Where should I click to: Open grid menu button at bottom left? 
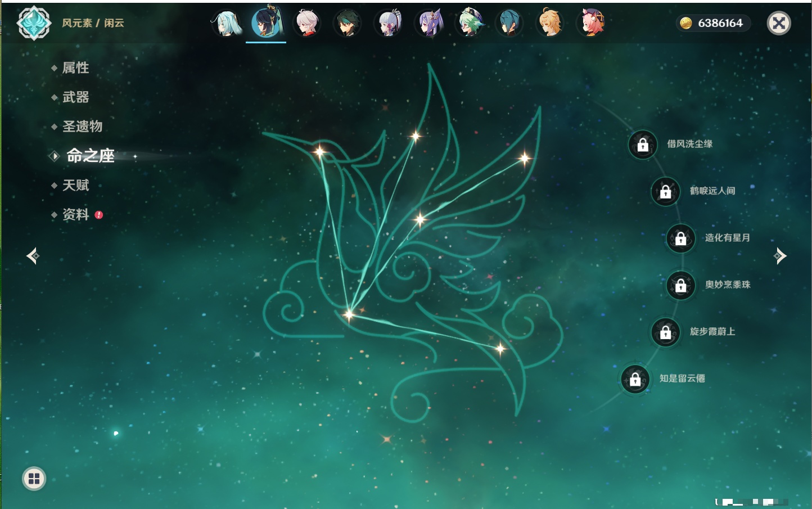click(34, 479)
